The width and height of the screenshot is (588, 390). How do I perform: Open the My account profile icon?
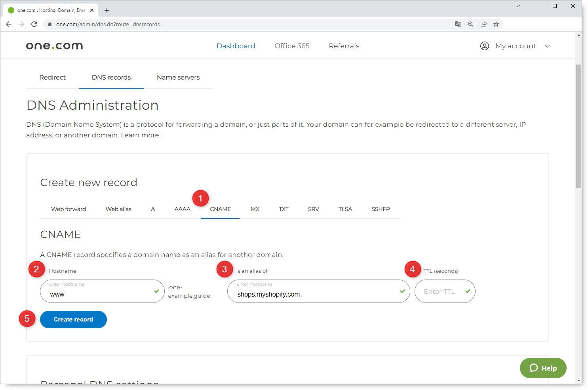point(484,46)
